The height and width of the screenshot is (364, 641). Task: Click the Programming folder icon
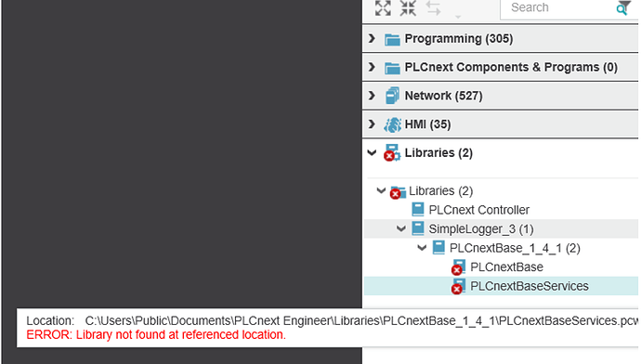(392, 39)
